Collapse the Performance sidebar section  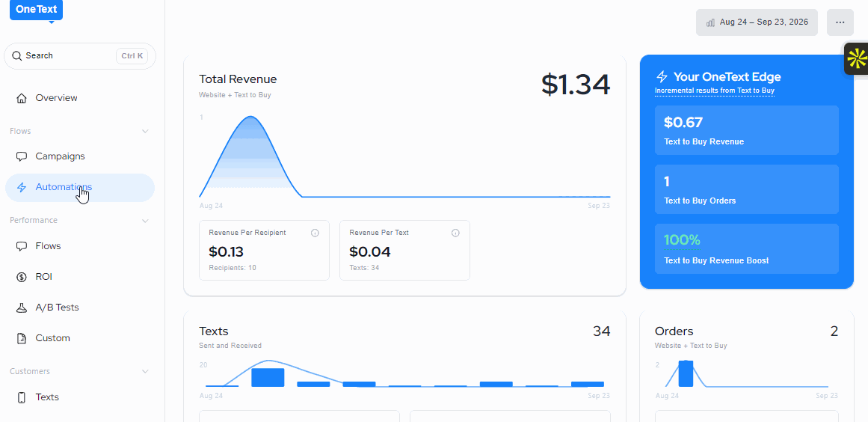(145, 221)
